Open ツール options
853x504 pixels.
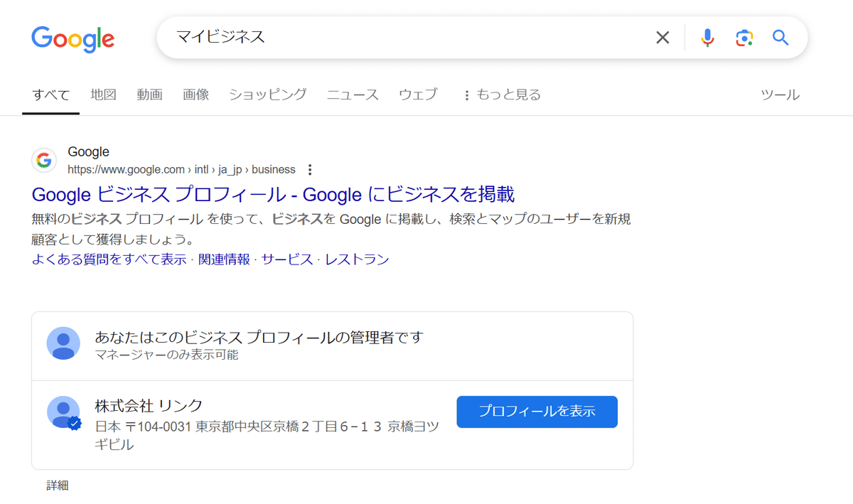point(780,95)
